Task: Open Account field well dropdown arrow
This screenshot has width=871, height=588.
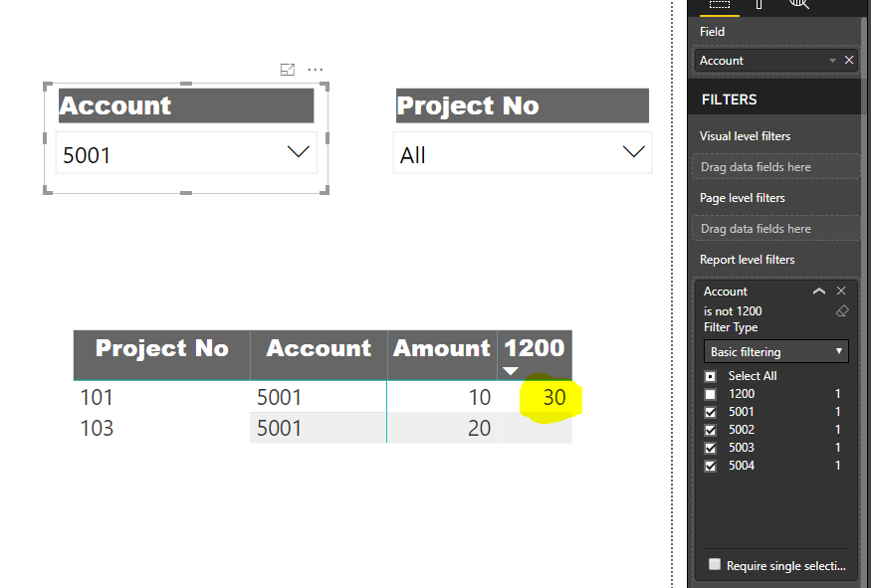Action: pyautogui.click(x=832, y=61)
